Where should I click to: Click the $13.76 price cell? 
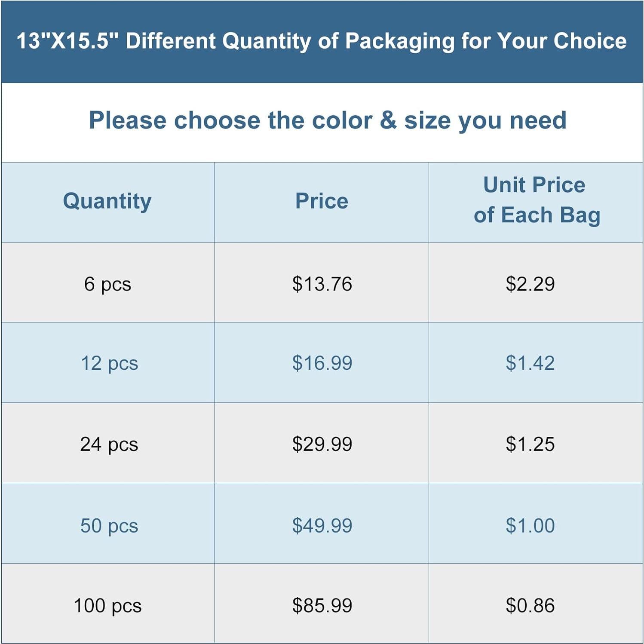click(x=322, y=284)
